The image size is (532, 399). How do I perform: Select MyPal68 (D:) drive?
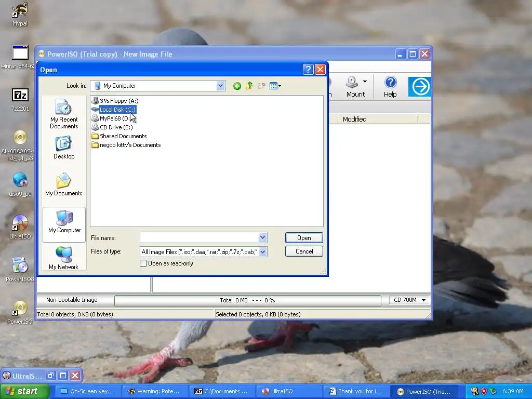click(112, 118)
